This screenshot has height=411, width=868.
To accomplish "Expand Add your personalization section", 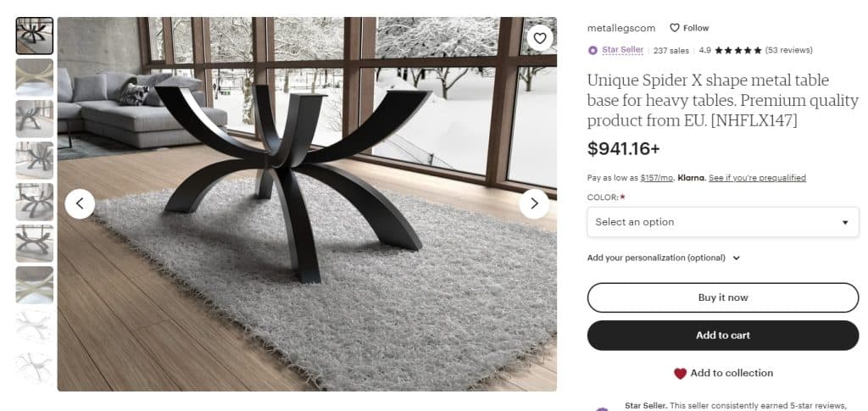I will click(x=663, y=258).
